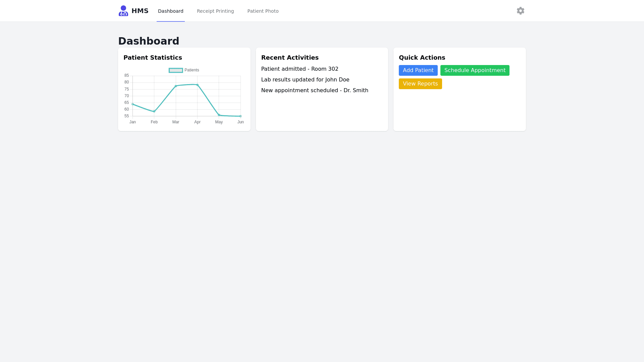The width and height of the screenshot is (644, 362).
Task: Click the Schedule Appointment button
Action: click(x=475, y=70)
